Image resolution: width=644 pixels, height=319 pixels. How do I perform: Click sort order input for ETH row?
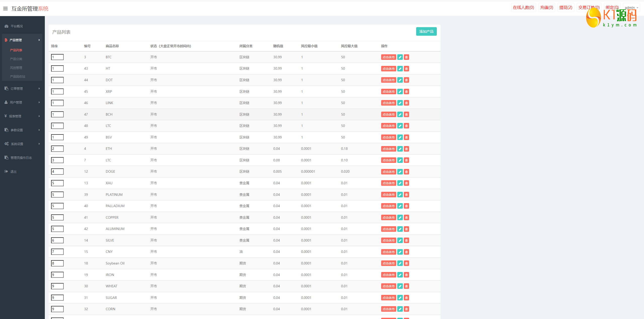[x=57, y=149]
